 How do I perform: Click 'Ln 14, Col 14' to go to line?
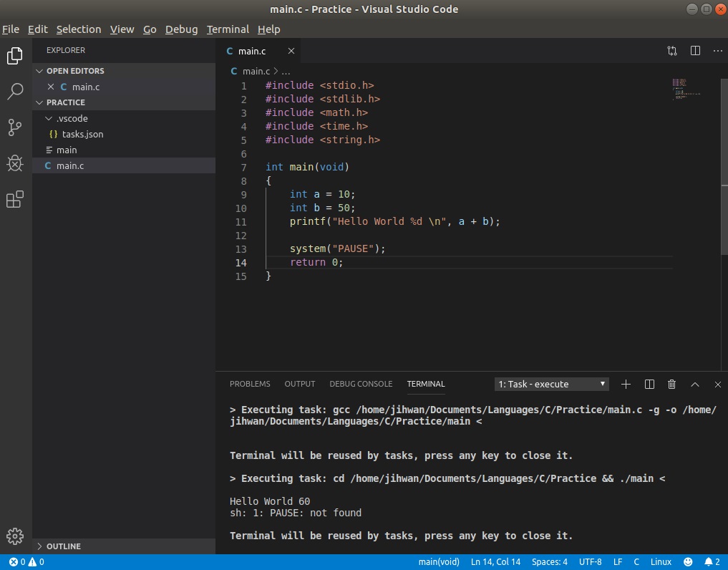(x=494, y=561)
